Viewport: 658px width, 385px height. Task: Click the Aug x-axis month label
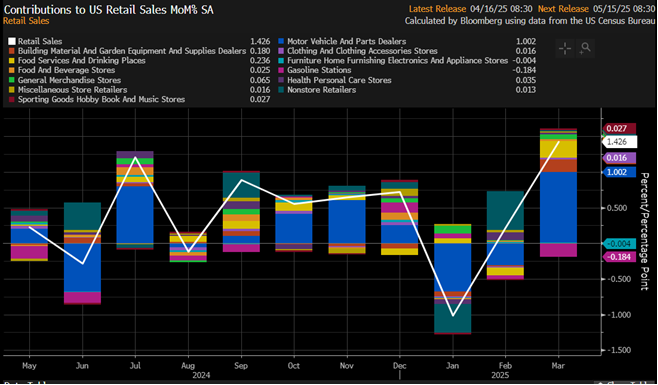click(188, 366)
